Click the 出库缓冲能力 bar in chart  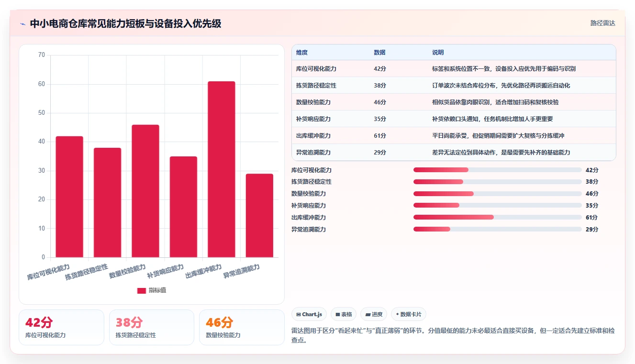222,169
